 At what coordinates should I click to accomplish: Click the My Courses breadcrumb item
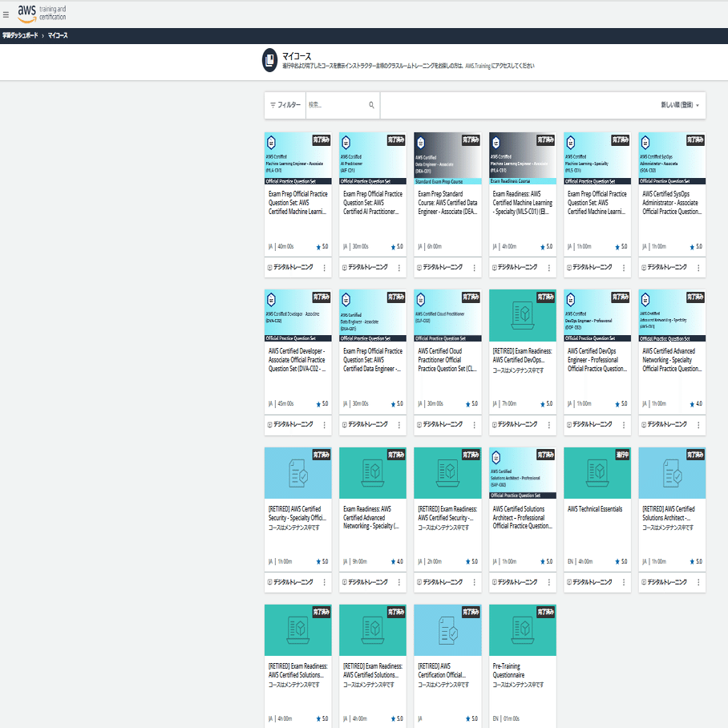point(58,35)
